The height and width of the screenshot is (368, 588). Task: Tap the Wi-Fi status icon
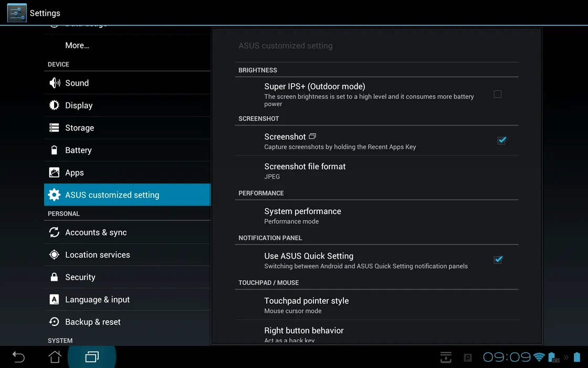click(x=539, y=357)
